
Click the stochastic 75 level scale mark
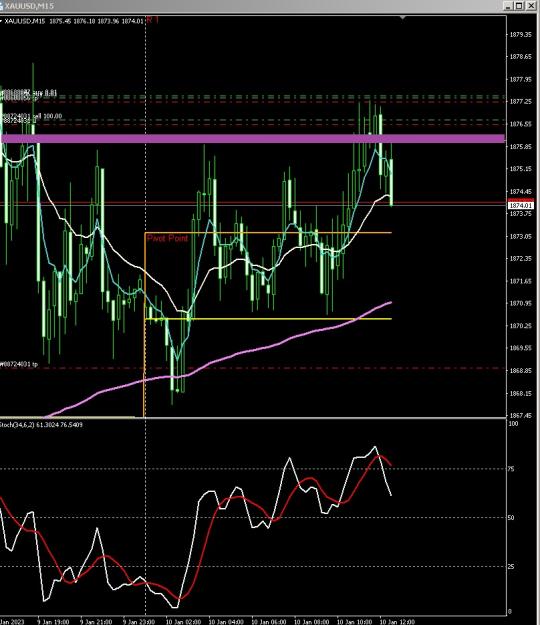[x=511, y=469]
